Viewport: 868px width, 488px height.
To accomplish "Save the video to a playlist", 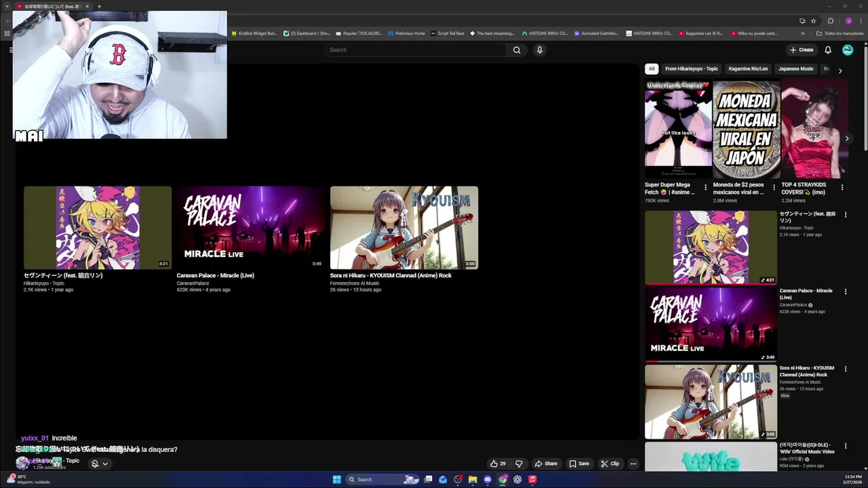I will [579, 464].
